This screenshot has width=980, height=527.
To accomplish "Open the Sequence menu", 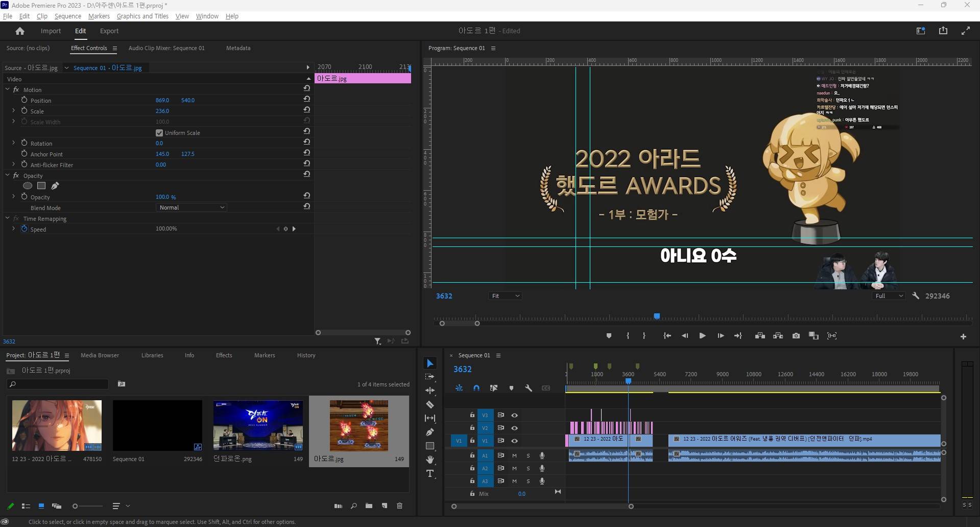I will pyautogui.click(x=67, y=16).
